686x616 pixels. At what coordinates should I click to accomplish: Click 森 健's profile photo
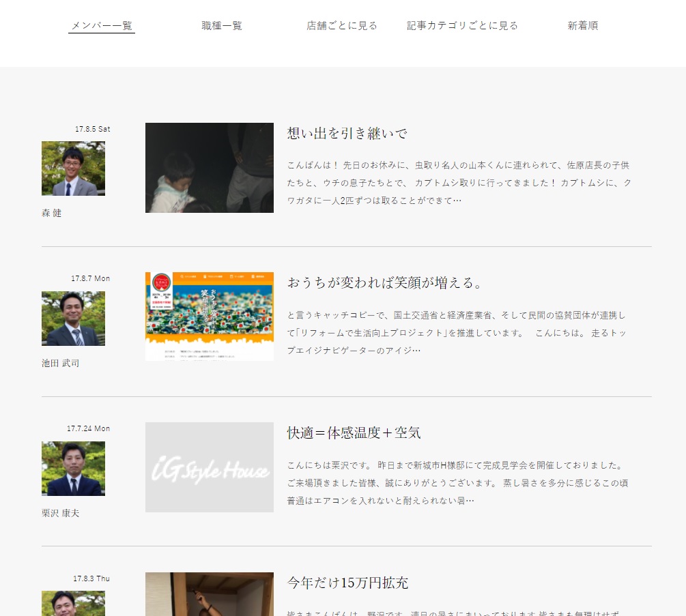point(73,168)
